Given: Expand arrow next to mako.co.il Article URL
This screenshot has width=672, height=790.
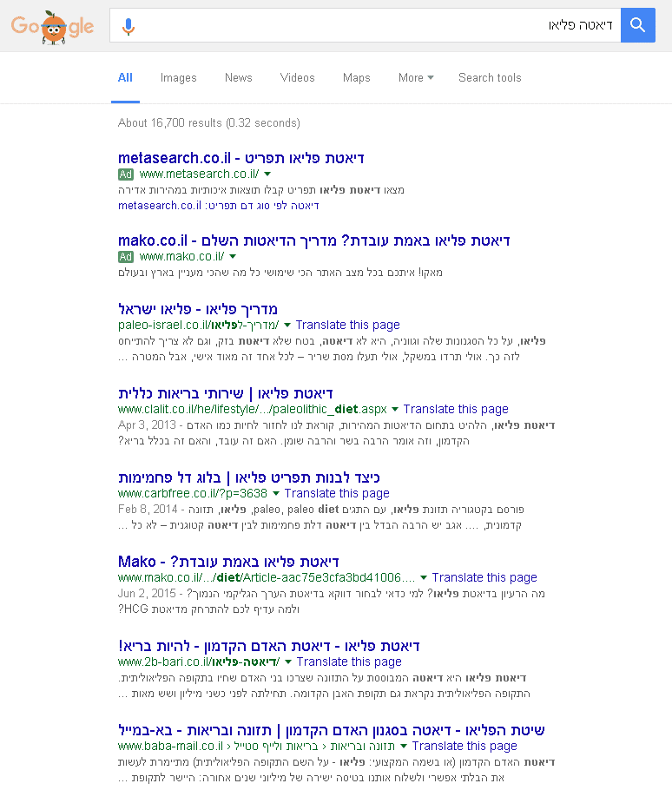Looking at the screenshot, I should [424, 577].
